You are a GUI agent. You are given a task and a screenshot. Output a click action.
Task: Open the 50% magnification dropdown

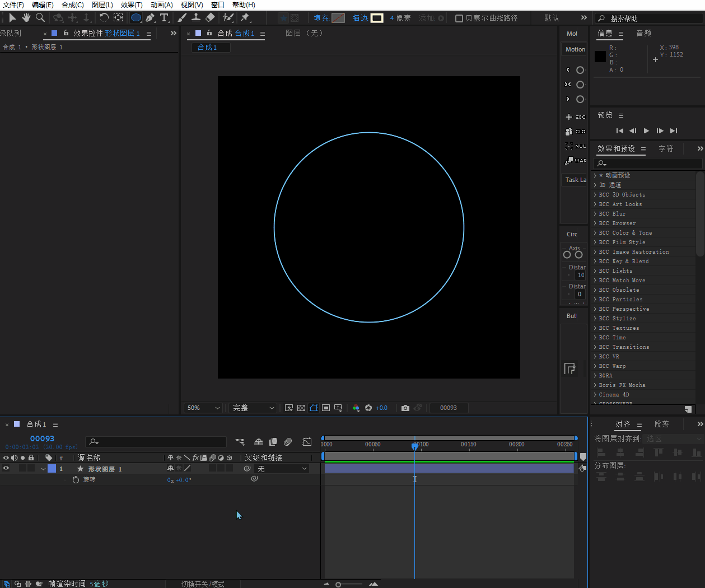click(203, 408)
